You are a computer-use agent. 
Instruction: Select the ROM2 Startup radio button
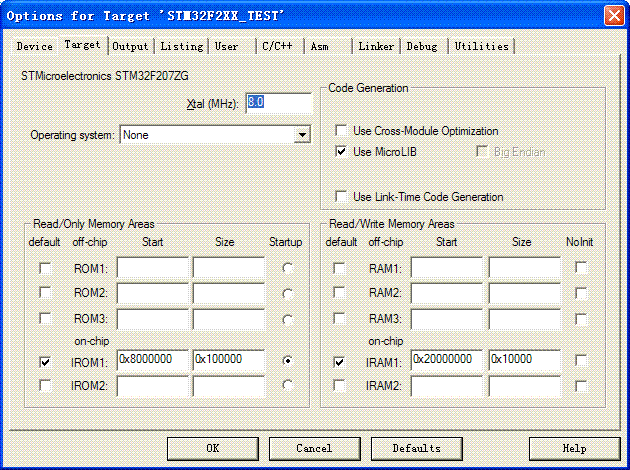[287, 294]
